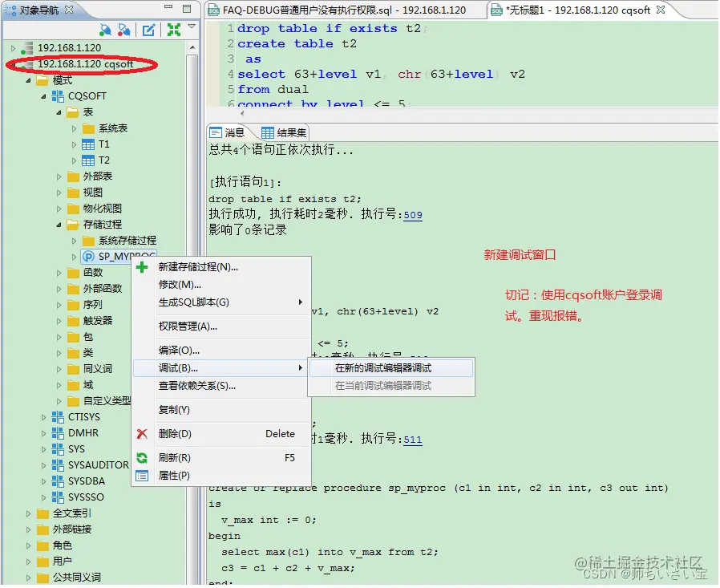The width and height of the screenshot is (720, 588).
Task: Click server icon of first 192.168.1.120 connection
Action: click(x=28, y=48)
